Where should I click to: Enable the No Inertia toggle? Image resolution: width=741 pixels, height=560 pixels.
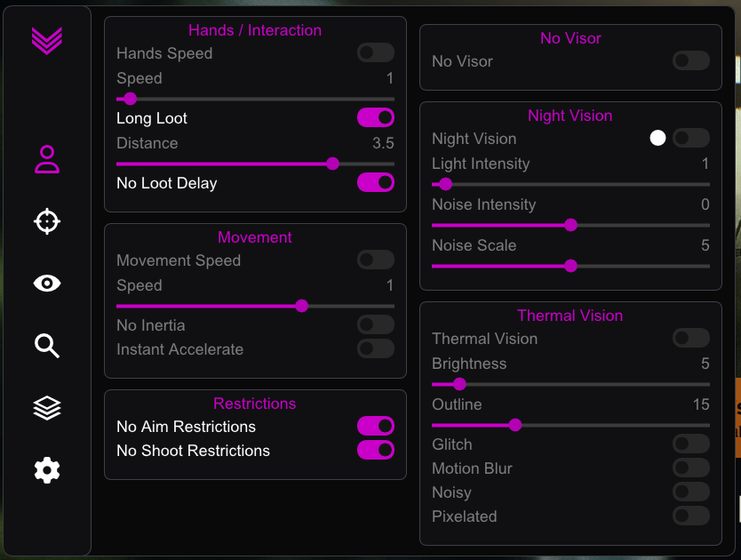[x=376, y=325]
